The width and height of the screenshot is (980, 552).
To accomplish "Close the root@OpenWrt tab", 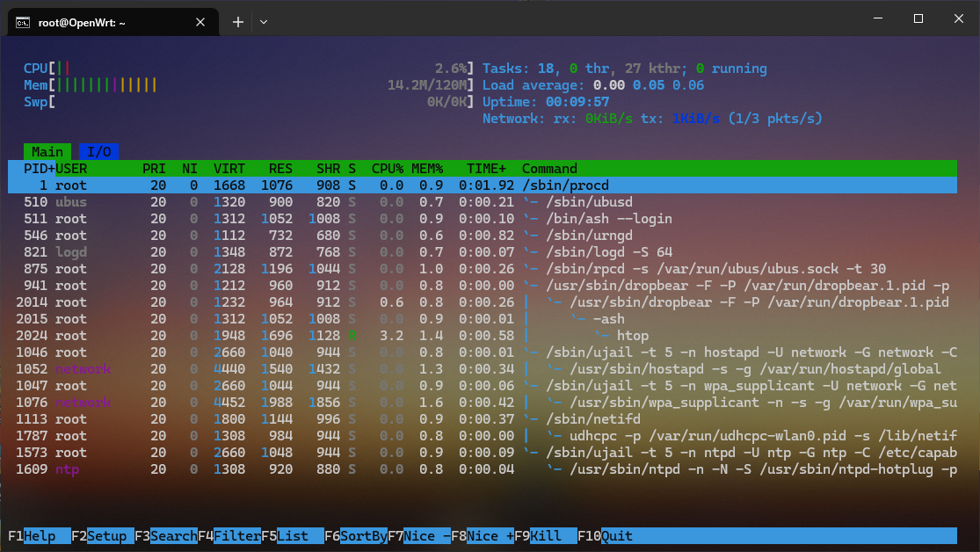I will click(x=200, y=23).
